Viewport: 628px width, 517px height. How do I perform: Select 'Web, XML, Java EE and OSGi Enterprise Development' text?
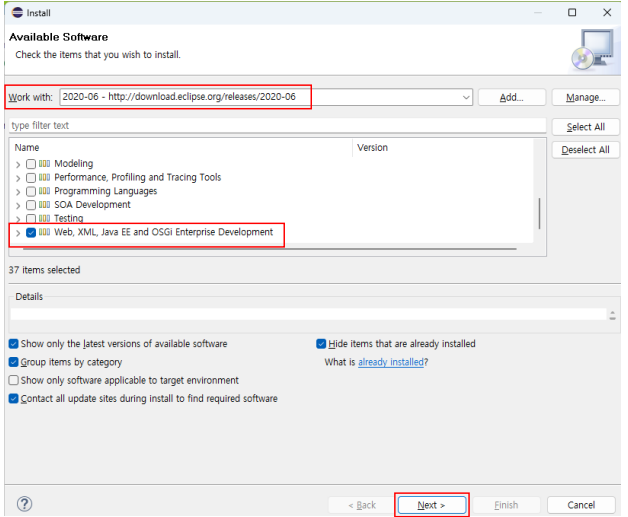[x=163, y=232]
